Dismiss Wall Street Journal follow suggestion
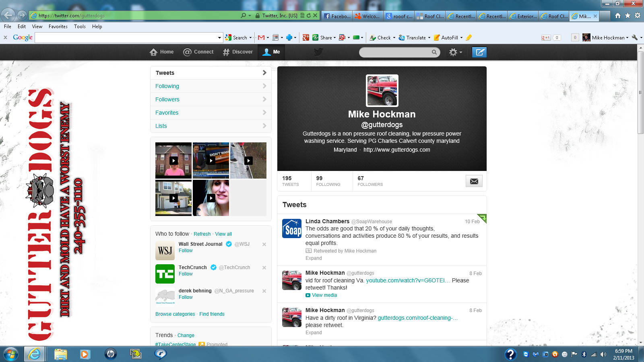The image size is (644, 362). (264, 244)
